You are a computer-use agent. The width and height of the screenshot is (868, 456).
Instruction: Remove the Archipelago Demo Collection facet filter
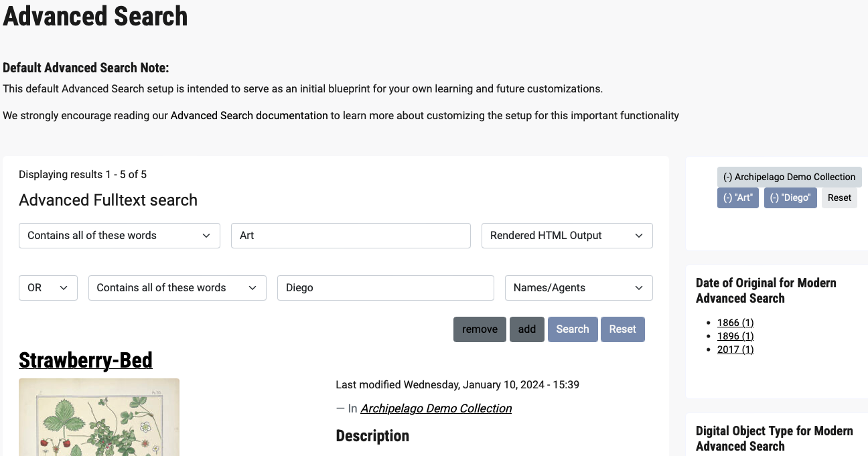point(789,177)
